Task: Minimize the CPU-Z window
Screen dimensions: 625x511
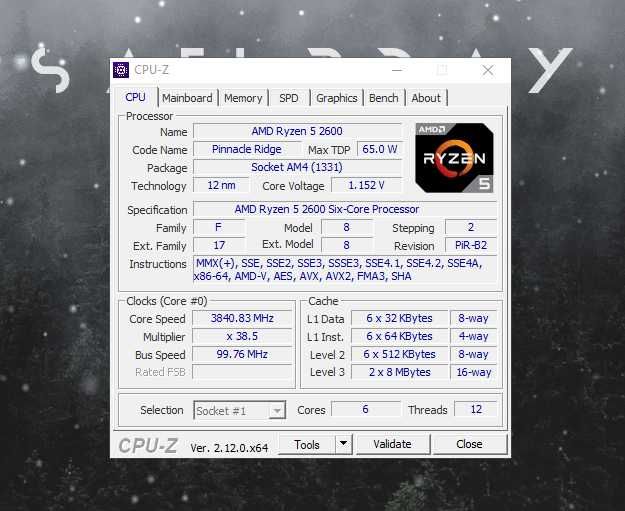Action: click(x=397, y=71)
